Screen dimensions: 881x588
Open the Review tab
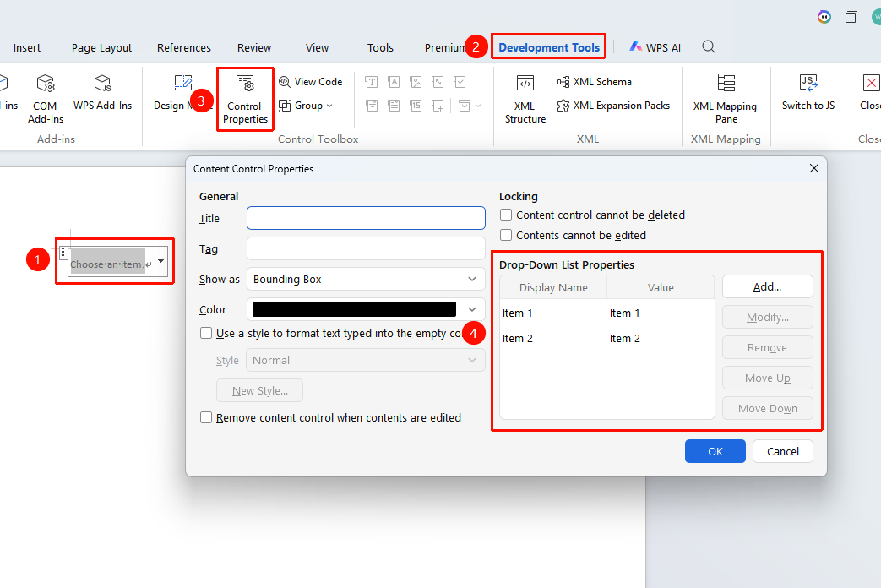[x=254, y=48]
